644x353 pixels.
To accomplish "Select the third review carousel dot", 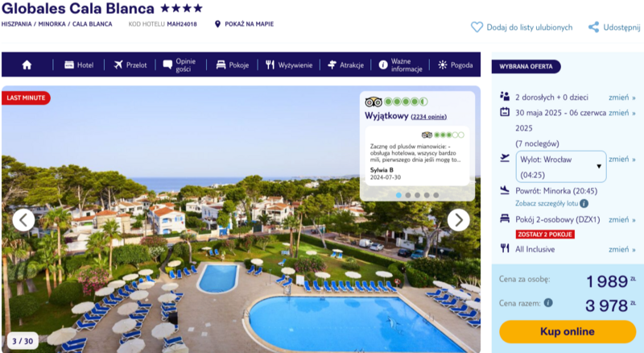I will coord(417,195).
